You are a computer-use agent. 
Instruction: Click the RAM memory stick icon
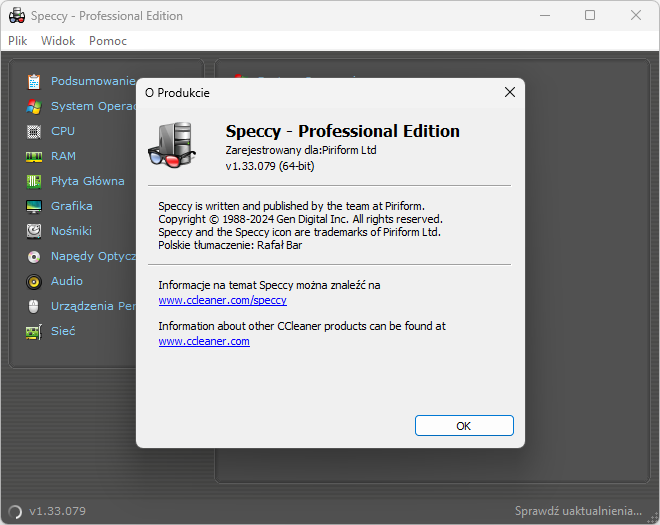coord(34,157)
